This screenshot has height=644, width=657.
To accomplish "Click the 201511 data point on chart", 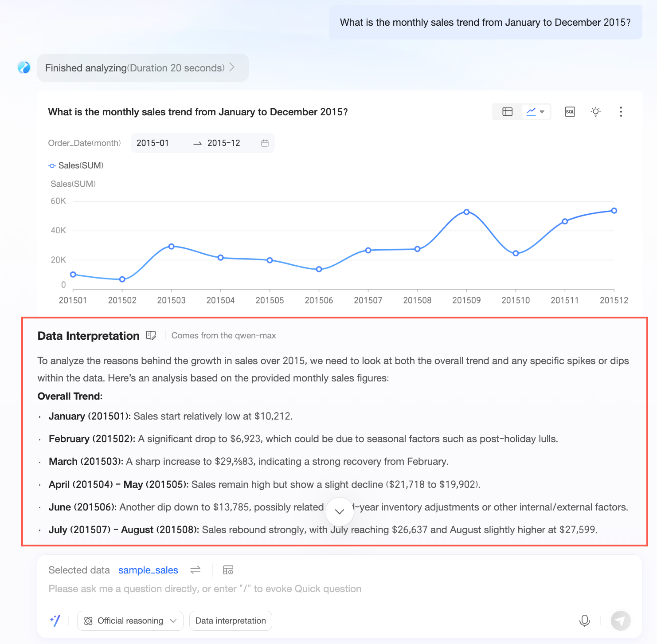I will click(565, 221).
